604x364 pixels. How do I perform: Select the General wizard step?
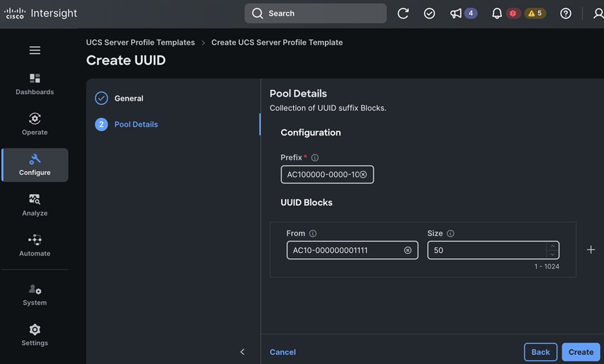click(119, 98)
